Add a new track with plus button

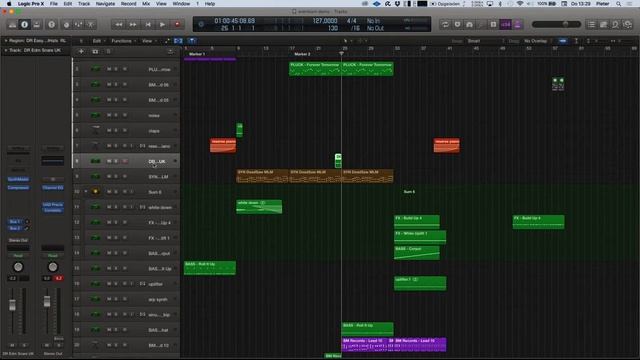pyautogui.click(x=81, y=51)
